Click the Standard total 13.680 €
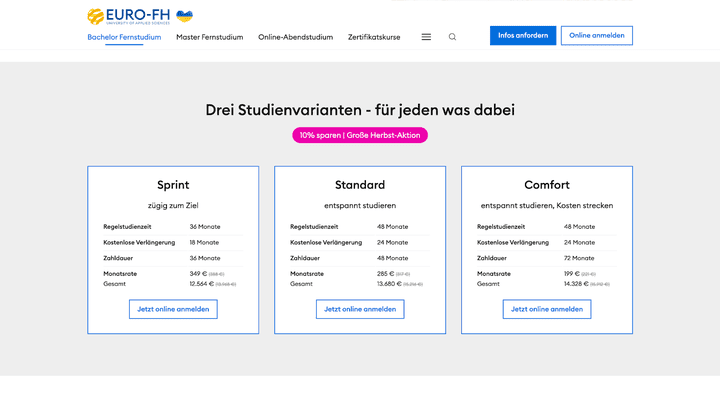 [389, 284]
